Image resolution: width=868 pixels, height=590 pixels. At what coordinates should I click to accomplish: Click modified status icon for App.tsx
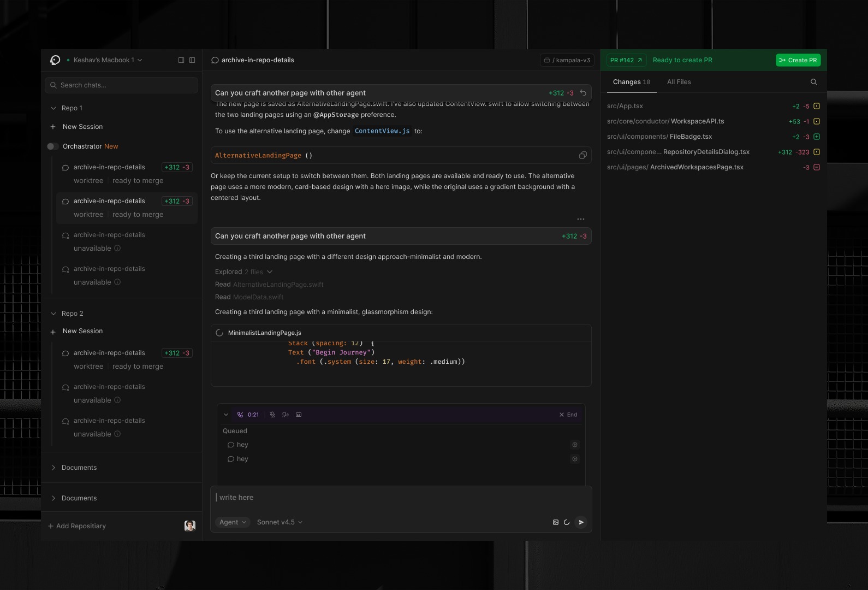[x=817, y=106]
